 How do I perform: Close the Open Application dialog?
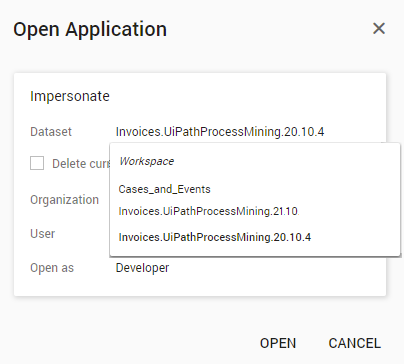[379, 29]
